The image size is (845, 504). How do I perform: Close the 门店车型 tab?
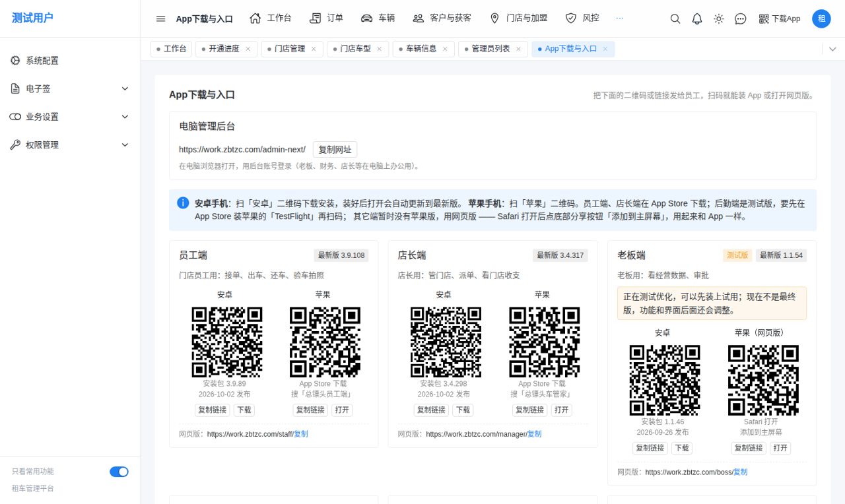pyautogui.click(x=379, y=49)
